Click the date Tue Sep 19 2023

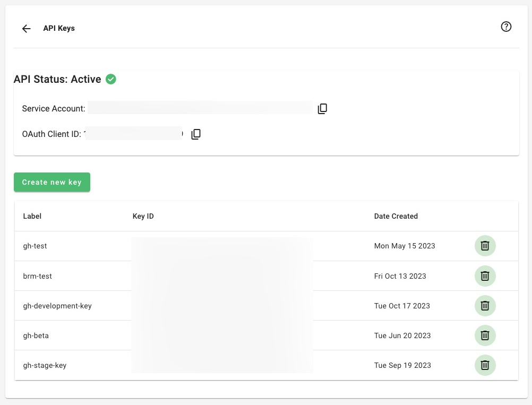(402, 365)
